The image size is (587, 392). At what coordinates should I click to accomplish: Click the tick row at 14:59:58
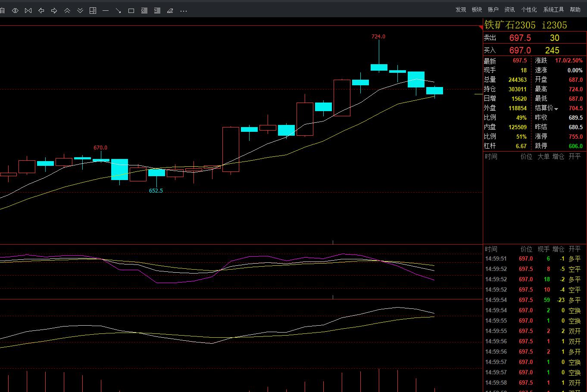coord(535,383)
